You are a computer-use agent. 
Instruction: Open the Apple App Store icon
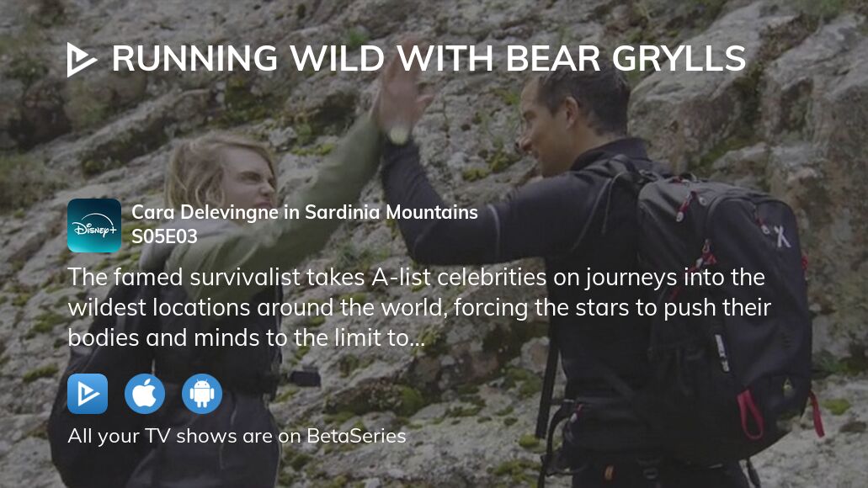point(145,394)
